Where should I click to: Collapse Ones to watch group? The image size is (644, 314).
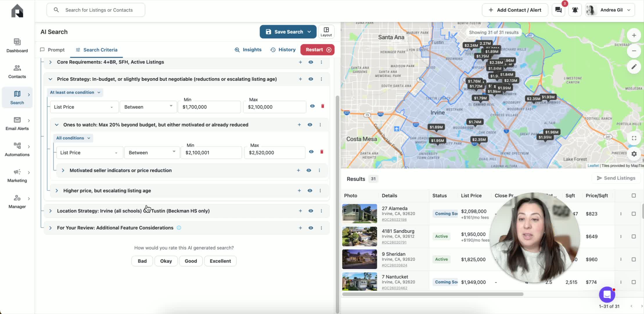(57, 125)
